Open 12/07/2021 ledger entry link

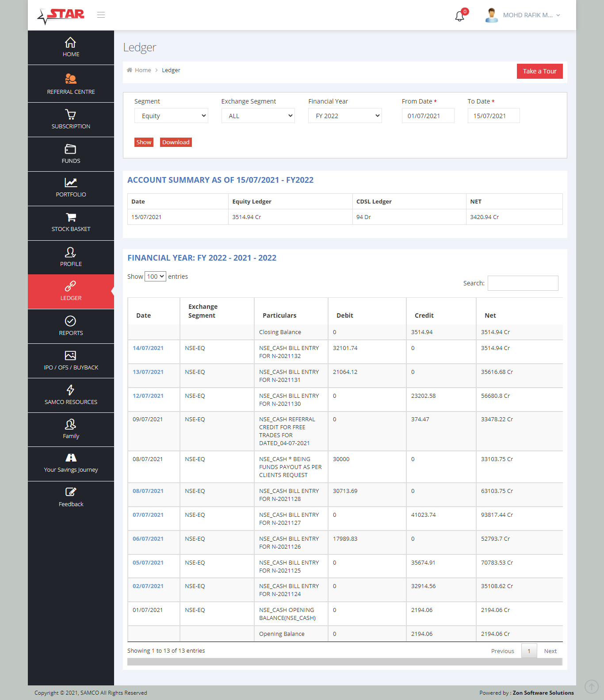point(148,396)
